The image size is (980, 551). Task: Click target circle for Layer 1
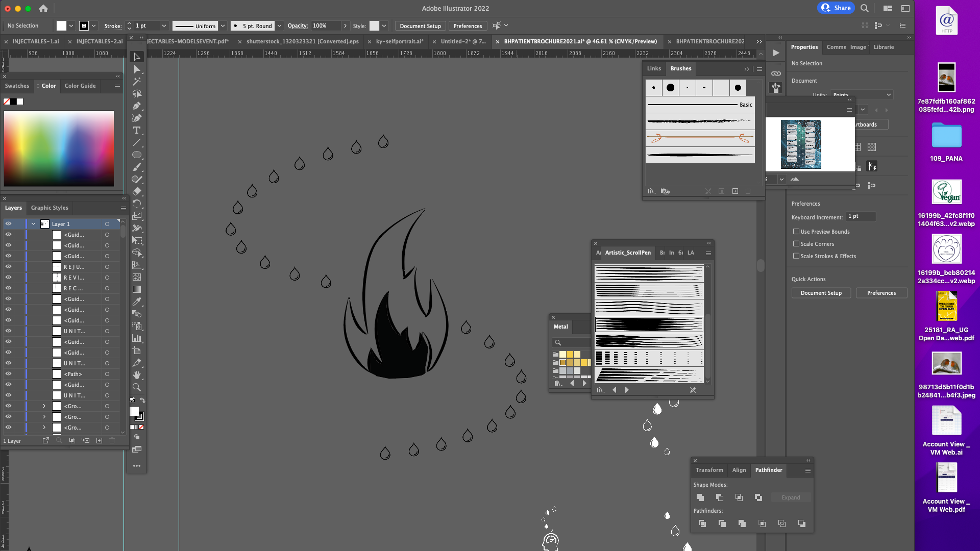[107, 224]
